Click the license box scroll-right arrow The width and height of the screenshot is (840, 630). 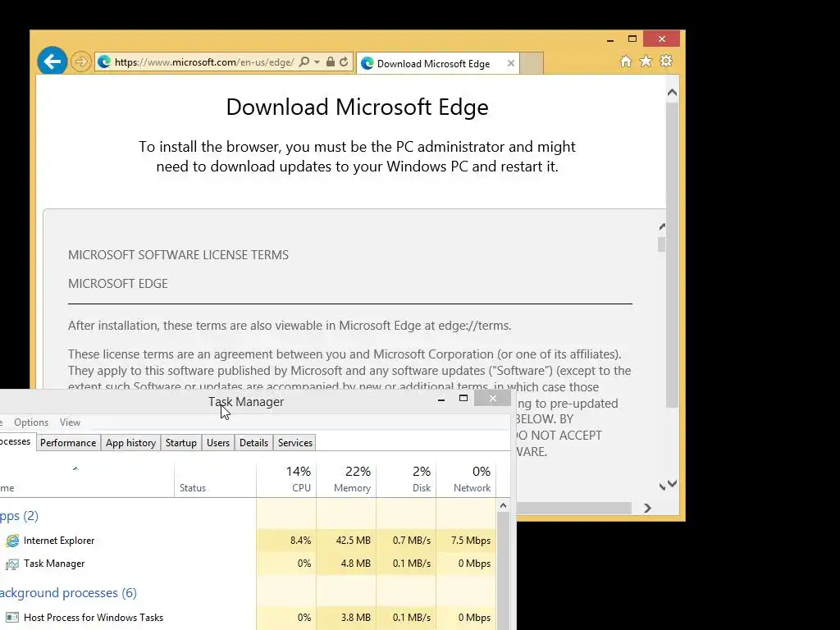(x=647, y=508)
